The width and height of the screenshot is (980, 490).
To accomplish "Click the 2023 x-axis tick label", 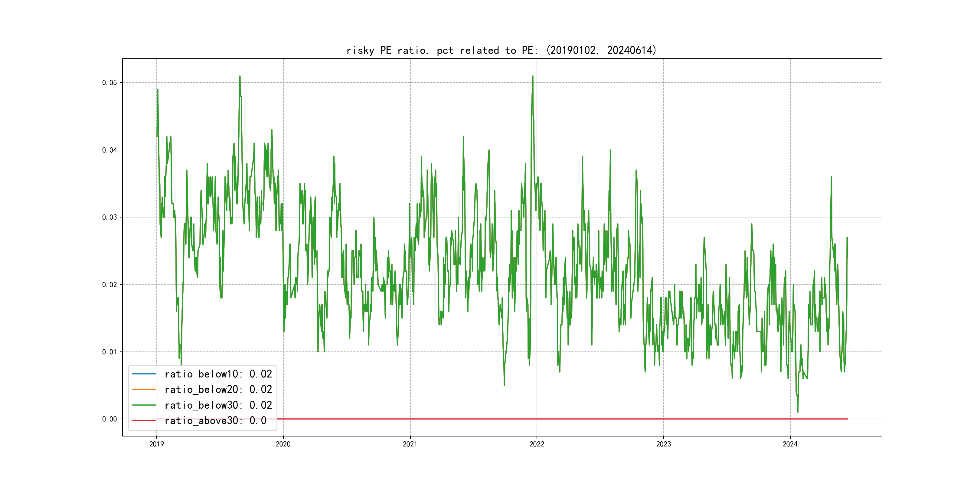I will [664, 444].
